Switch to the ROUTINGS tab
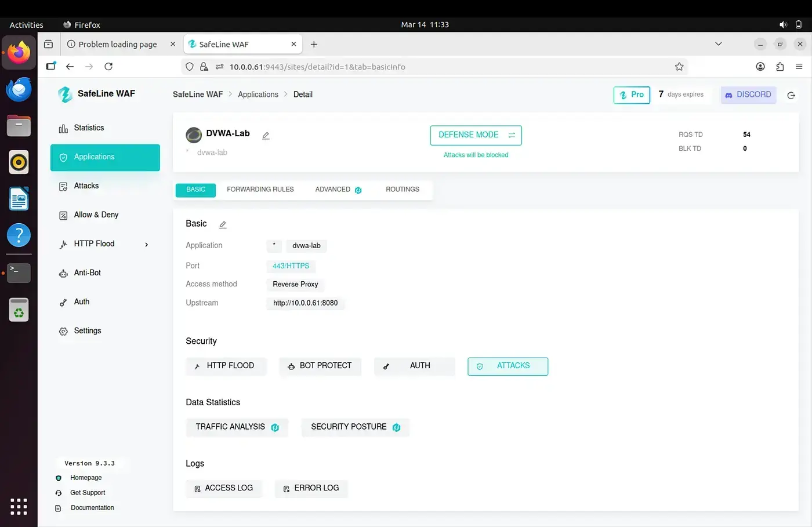Image resolution: width=812 pixels, height=527 pixels. 403,190
